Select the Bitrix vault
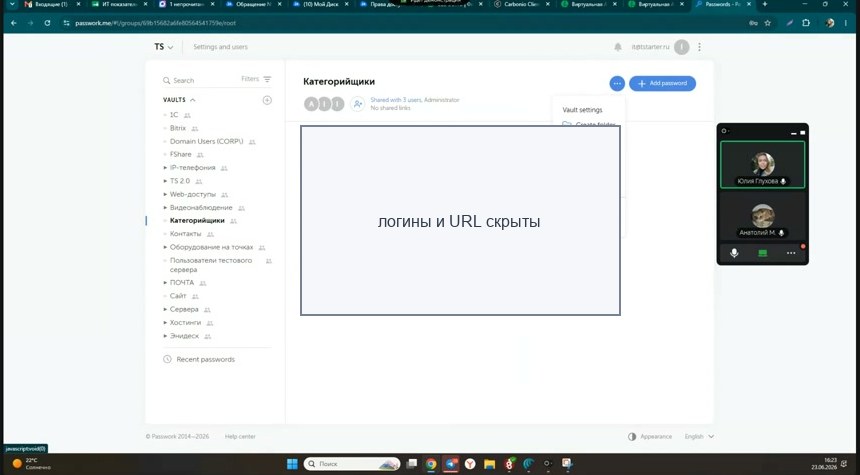 pyautogui.click(x=178, y=128)
